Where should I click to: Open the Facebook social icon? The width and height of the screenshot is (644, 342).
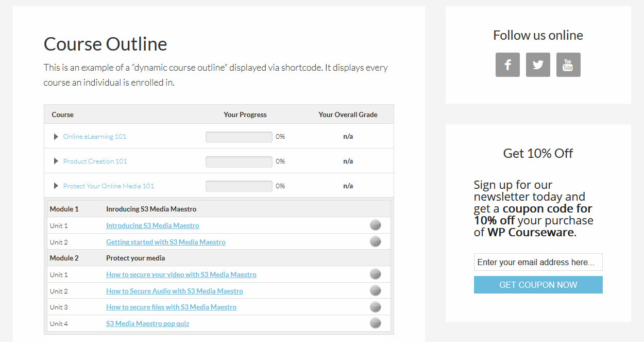(x=507, y=64)
